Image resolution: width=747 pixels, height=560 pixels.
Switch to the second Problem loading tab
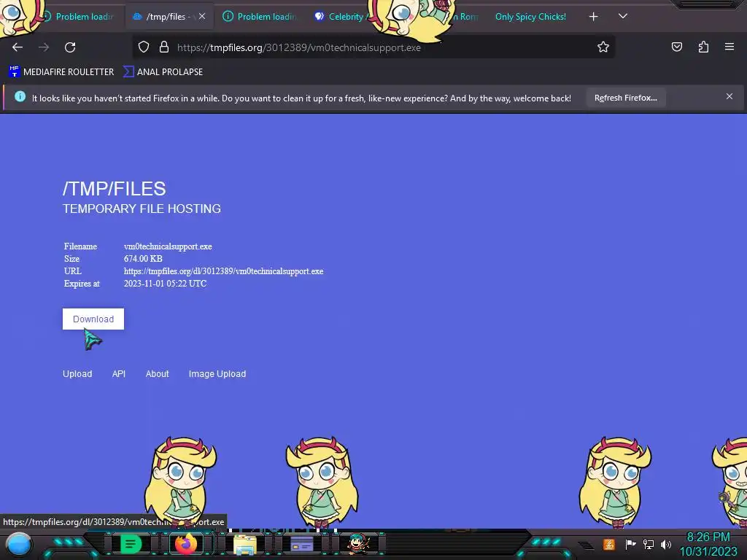coord(261,17)
